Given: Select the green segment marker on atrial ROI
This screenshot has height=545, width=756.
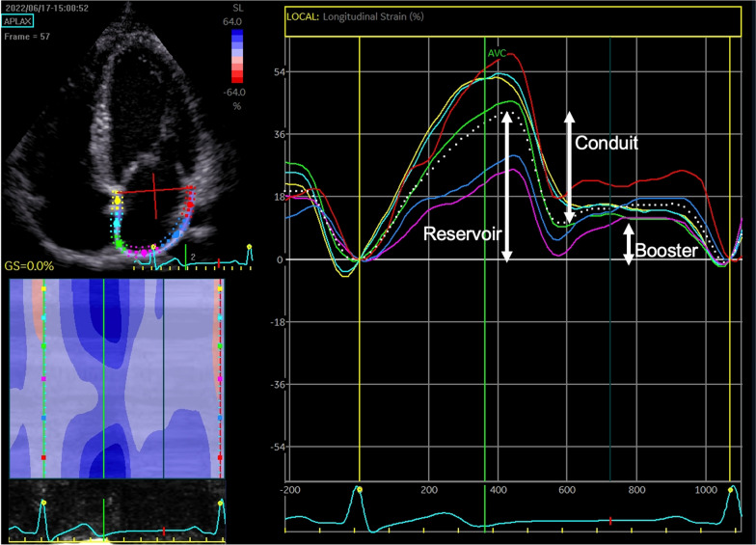Looking at the screenshot, I should pos(120,243).
